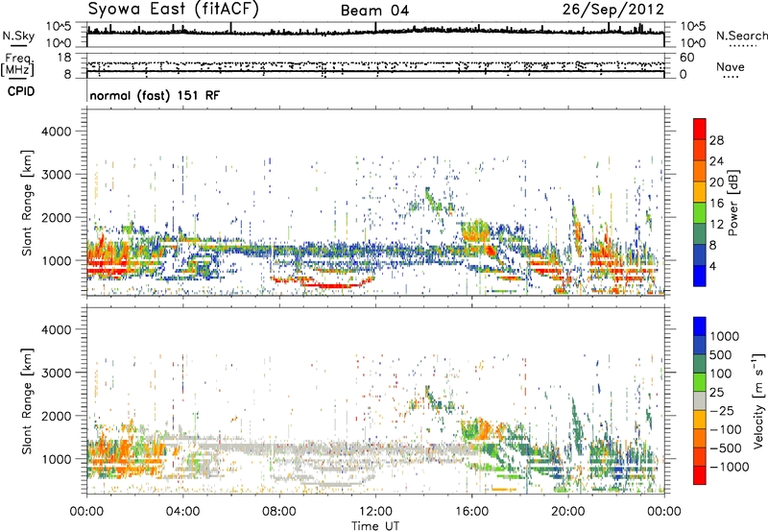The height and width of the screenshot is (532, 768).
Task: Click the "Nave" legend label
Action: 730,67
